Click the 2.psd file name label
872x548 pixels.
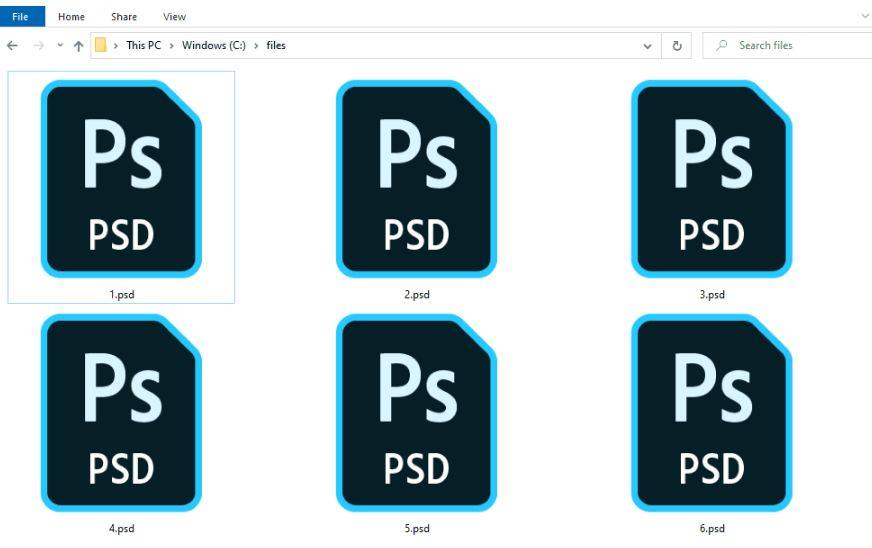[x=417, y=294]
